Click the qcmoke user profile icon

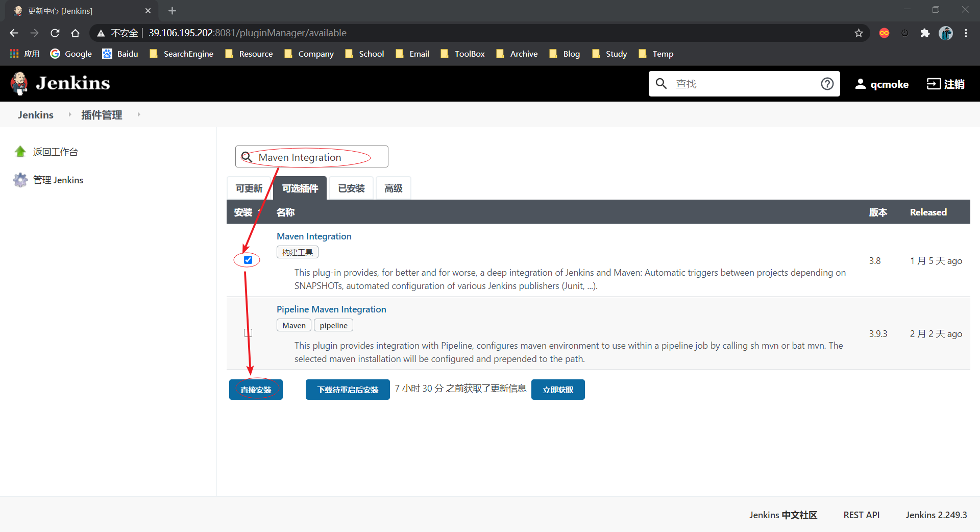860,84
